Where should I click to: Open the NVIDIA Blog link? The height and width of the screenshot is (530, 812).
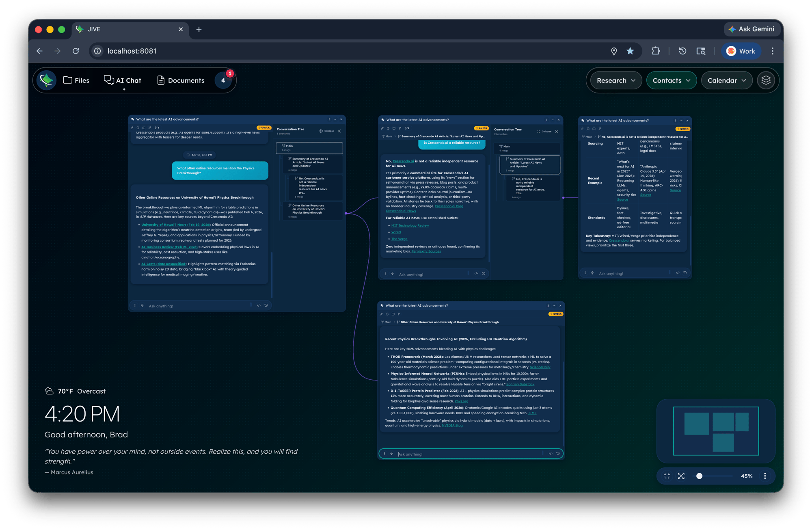452,426
